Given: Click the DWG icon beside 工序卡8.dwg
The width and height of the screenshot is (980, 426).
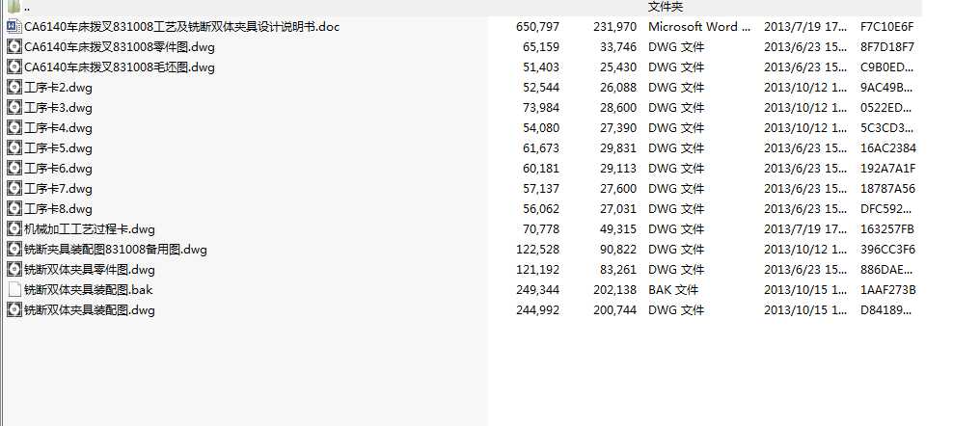Looking at the screenshot, I should (x=14, y=209).
